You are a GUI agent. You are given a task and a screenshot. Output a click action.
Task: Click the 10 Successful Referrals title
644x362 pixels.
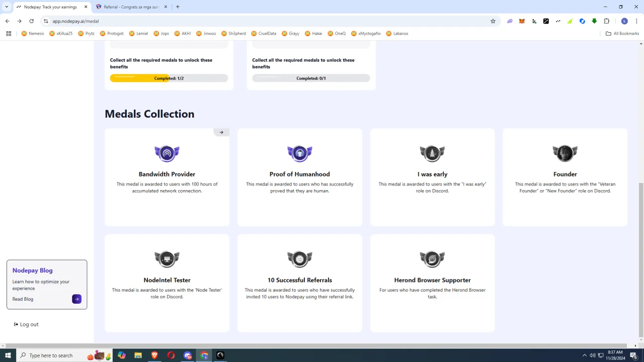(x=300, y=280)
